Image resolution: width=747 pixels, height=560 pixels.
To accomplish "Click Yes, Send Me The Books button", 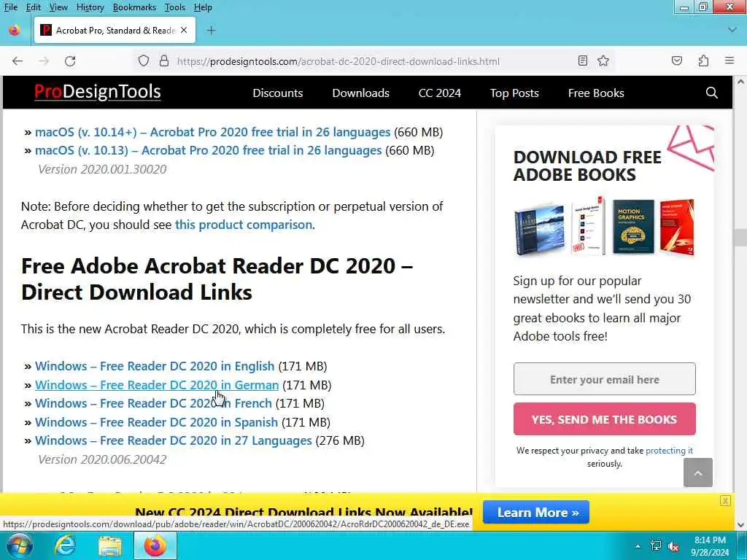I will pyautogui.click(x=604, y=419).
